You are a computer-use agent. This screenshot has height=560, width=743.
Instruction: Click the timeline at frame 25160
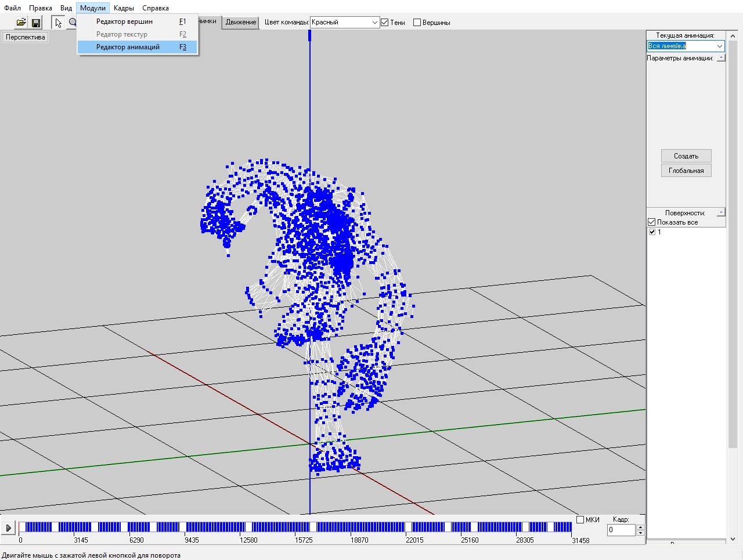[x=461, y=527]
